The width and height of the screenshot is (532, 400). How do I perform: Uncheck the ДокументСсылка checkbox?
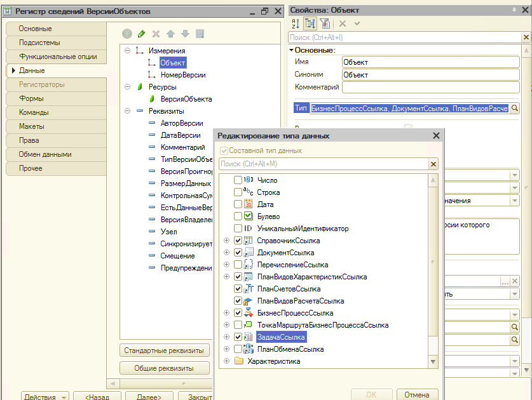[238, 253]
